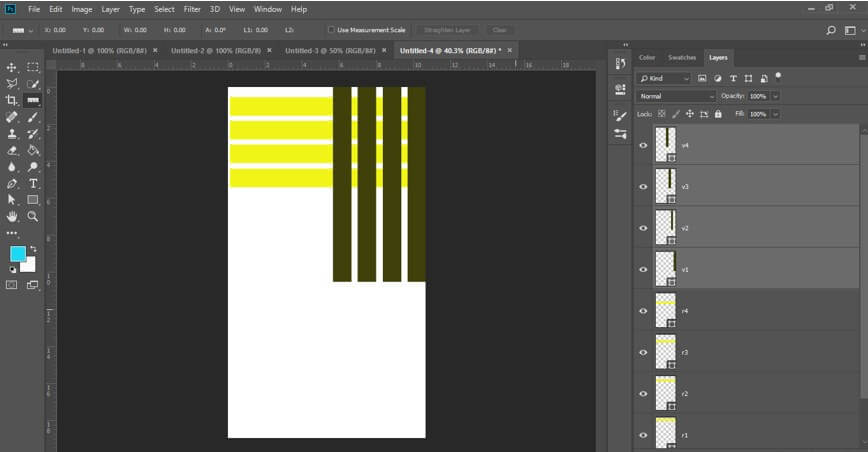
Task: Open the Kind filter dropdown
Action: click(665, 78)
